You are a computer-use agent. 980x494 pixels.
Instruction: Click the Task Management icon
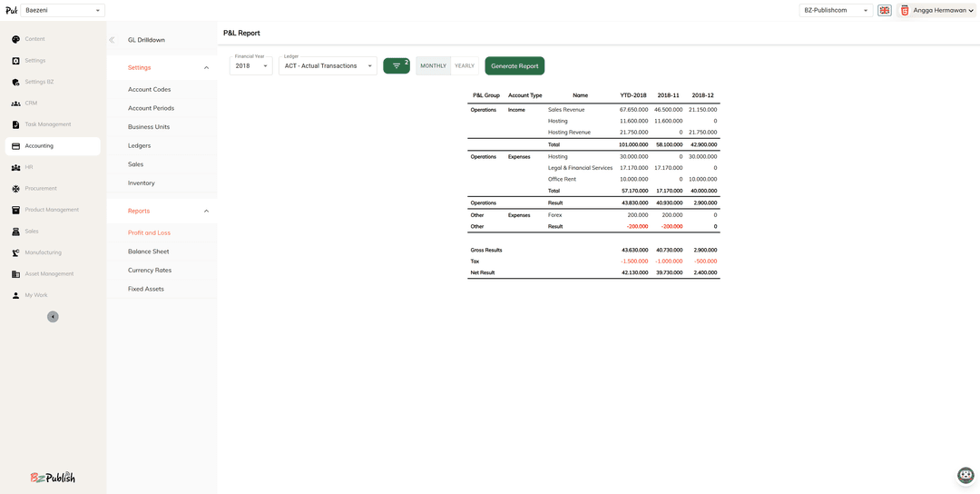(x=15, y=124)
